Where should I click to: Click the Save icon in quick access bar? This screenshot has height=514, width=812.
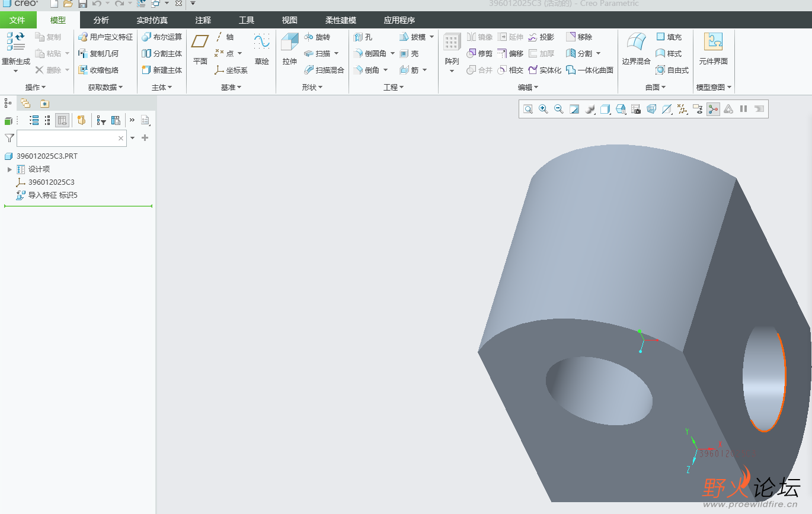[x=82, y=4]
